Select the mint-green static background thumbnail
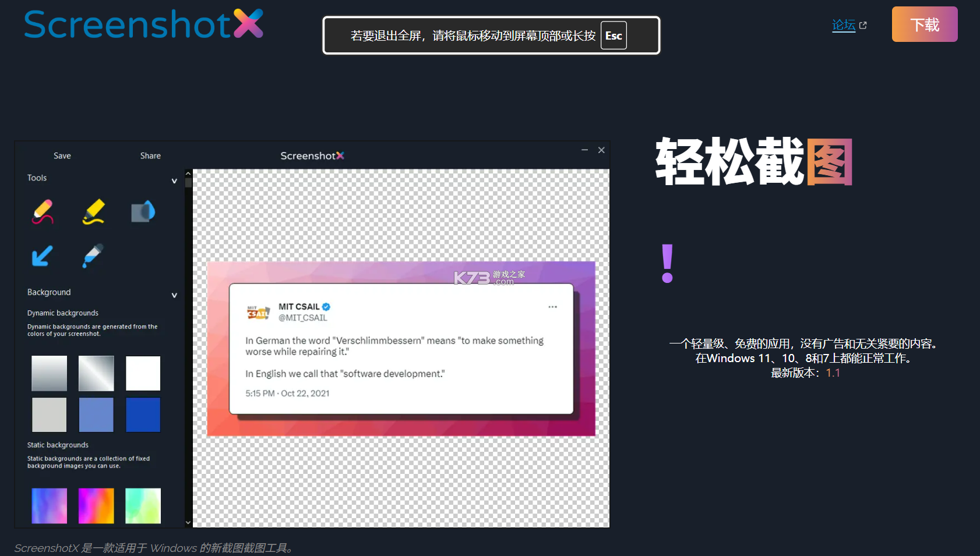This screenshot has height=556, width=980. point(143,505)
